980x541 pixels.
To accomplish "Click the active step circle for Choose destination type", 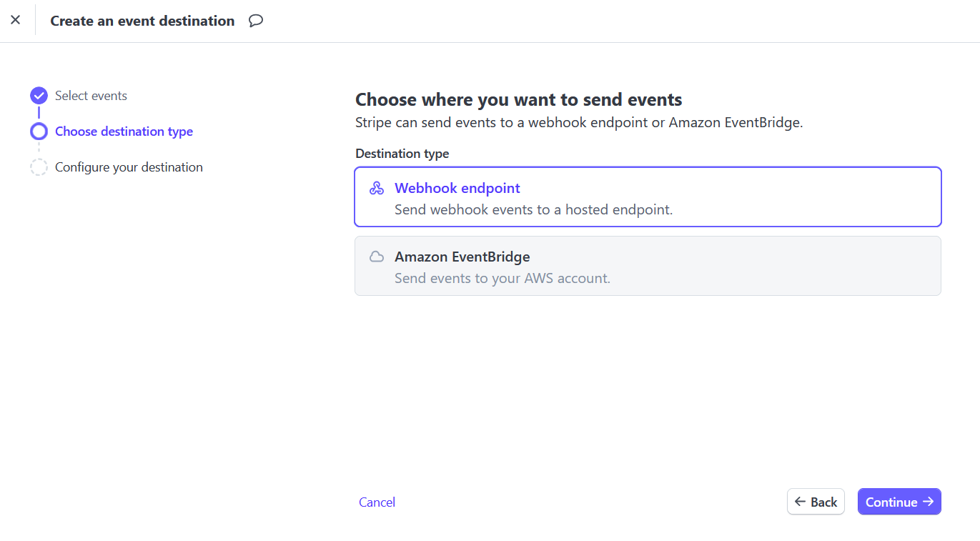I will (39, 131).
